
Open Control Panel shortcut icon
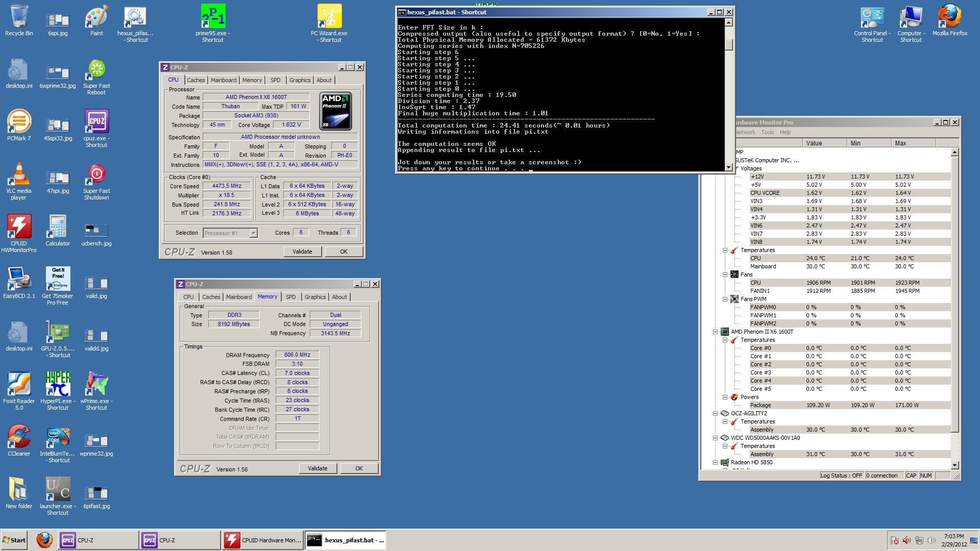click(x=872, y=24)
